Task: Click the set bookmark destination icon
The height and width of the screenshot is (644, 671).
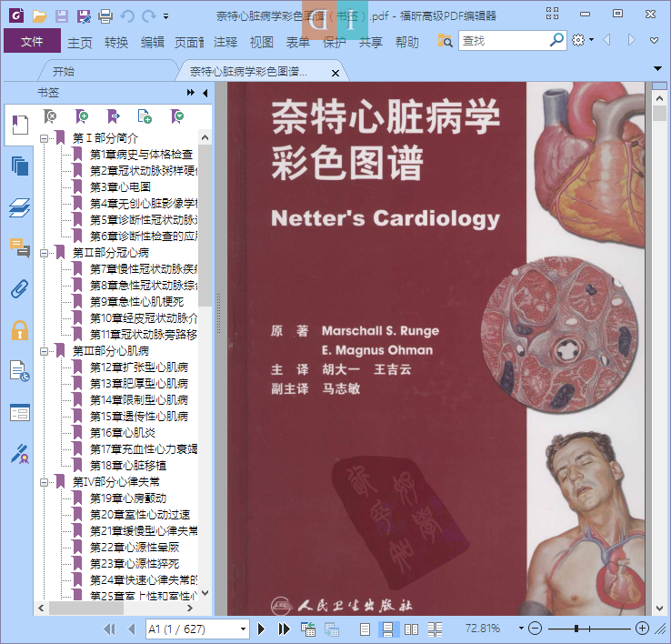Action: pyautogui.click(x=113, y=116)
